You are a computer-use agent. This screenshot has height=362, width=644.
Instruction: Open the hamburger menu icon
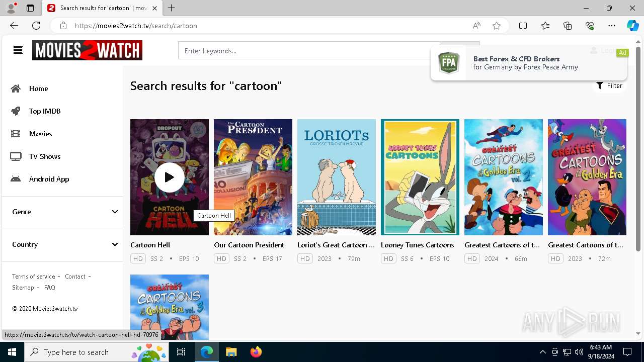pyautogui.click(x=18, y=50)
